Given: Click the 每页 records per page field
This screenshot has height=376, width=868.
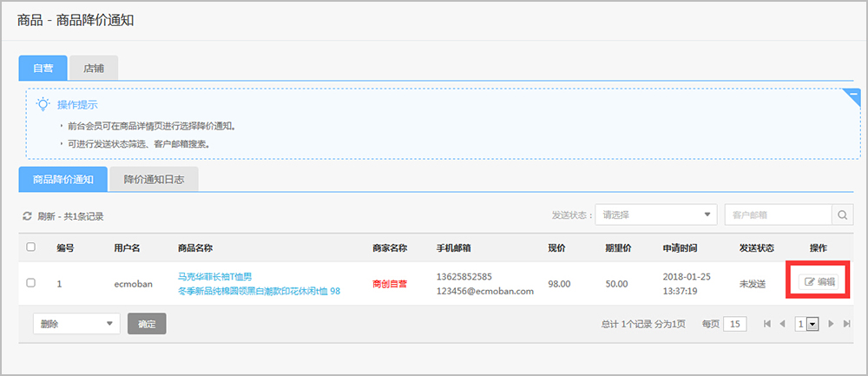Looking at the screenshot, I should tap(735, 324).
